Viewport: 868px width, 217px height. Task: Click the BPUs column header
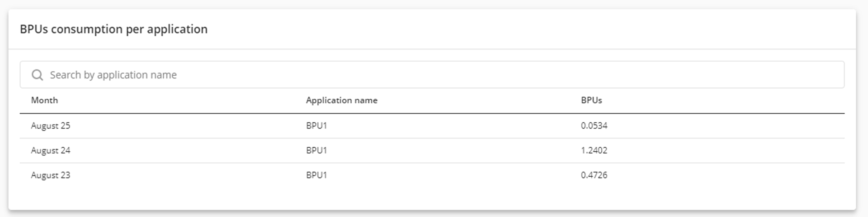pos(591,100)
